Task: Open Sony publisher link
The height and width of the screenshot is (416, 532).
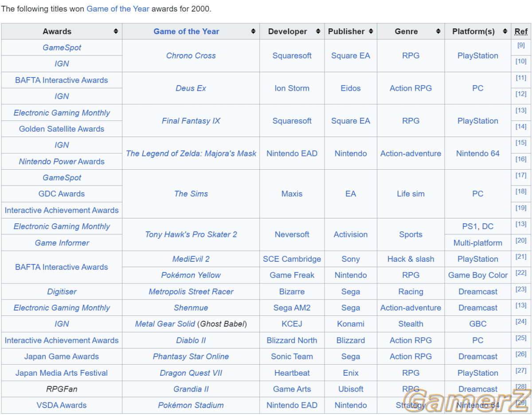Action: click(351, 259)
